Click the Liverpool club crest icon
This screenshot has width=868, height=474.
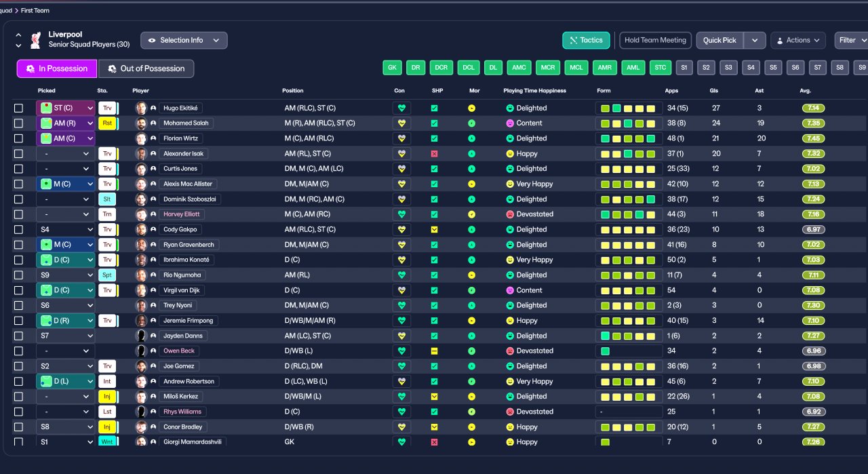point(35,40)
